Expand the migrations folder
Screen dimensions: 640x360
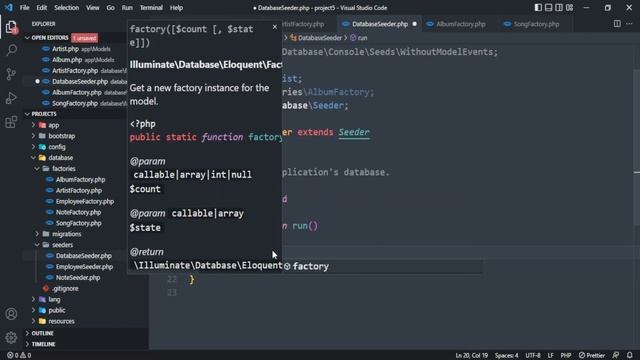(x=67, y=234)
